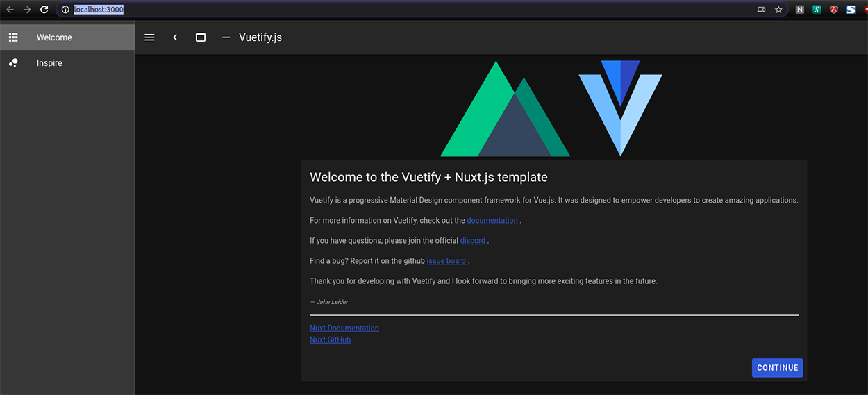The height and width of the screenshot is (395, 868).
Task: Toggle the clipped drawer window icon
Action: tap(201, 37)
